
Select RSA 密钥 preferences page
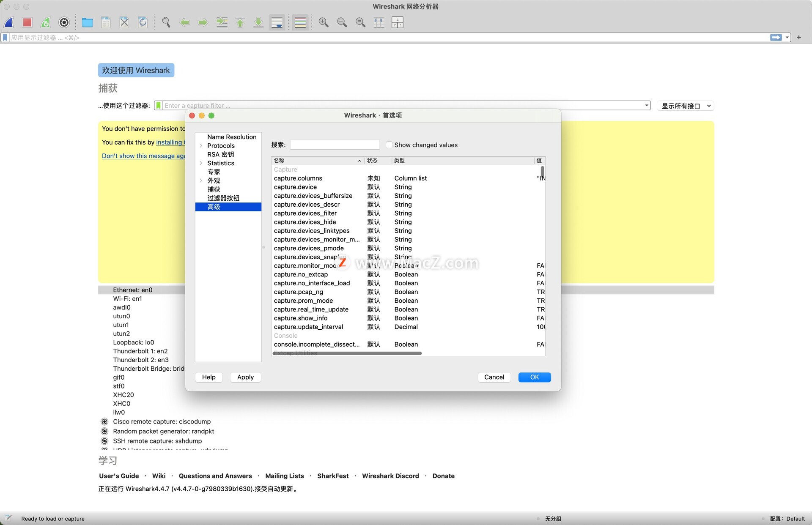[228, 154]
